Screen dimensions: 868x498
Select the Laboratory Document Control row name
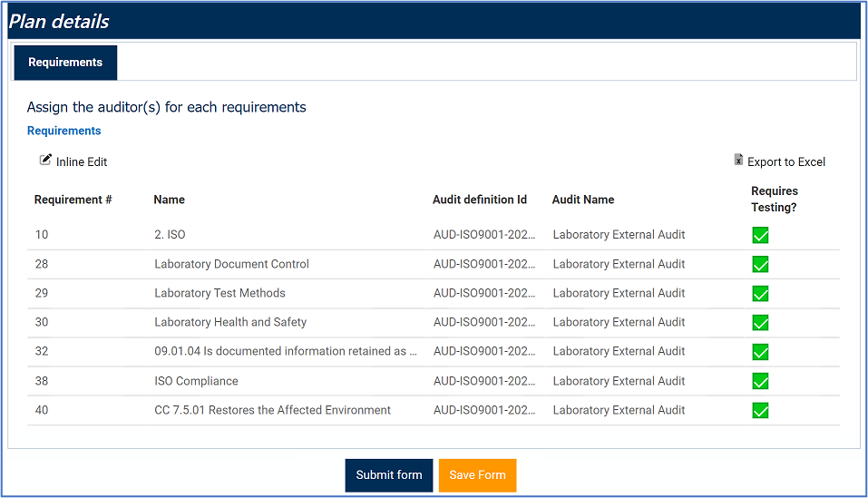pos(231,264)
